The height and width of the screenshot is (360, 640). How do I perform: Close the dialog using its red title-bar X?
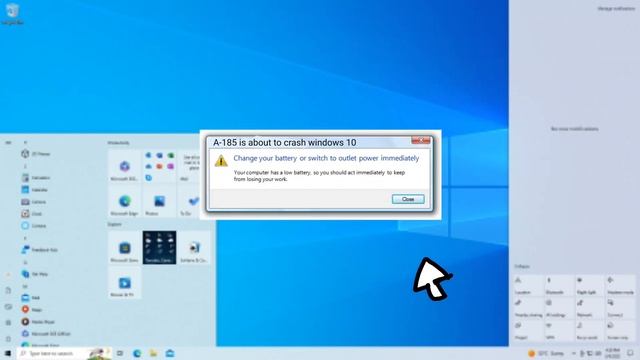coord(421,140)
